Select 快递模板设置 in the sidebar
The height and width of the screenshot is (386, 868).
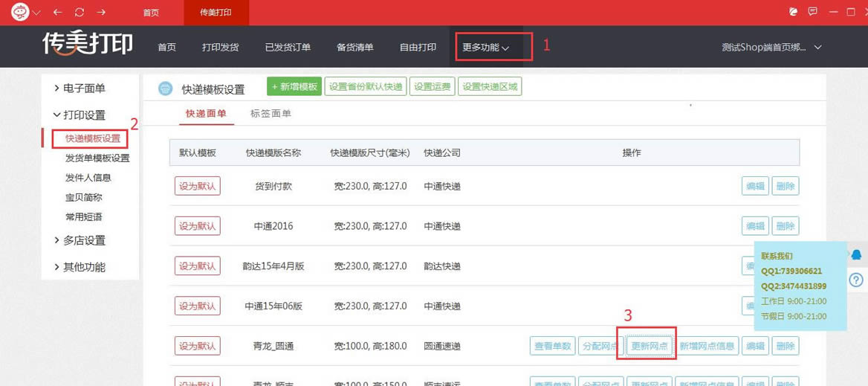point(92,138)
